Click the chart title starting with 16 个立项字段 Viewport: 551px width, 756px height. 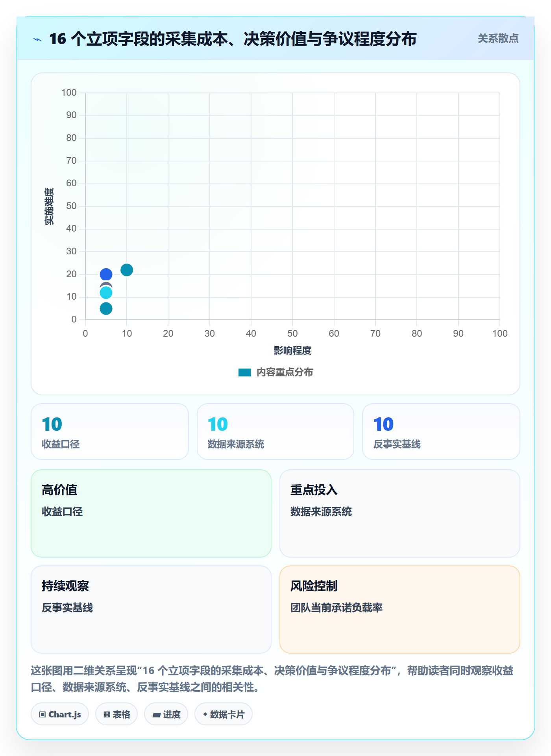[233, 39]
